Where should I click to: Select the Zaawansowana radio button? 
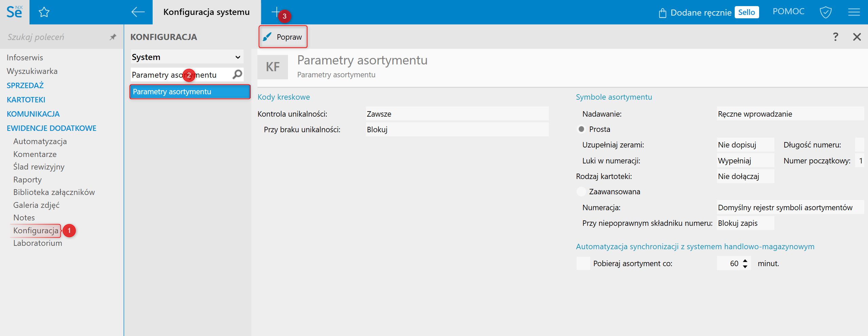tap(581, 192)
